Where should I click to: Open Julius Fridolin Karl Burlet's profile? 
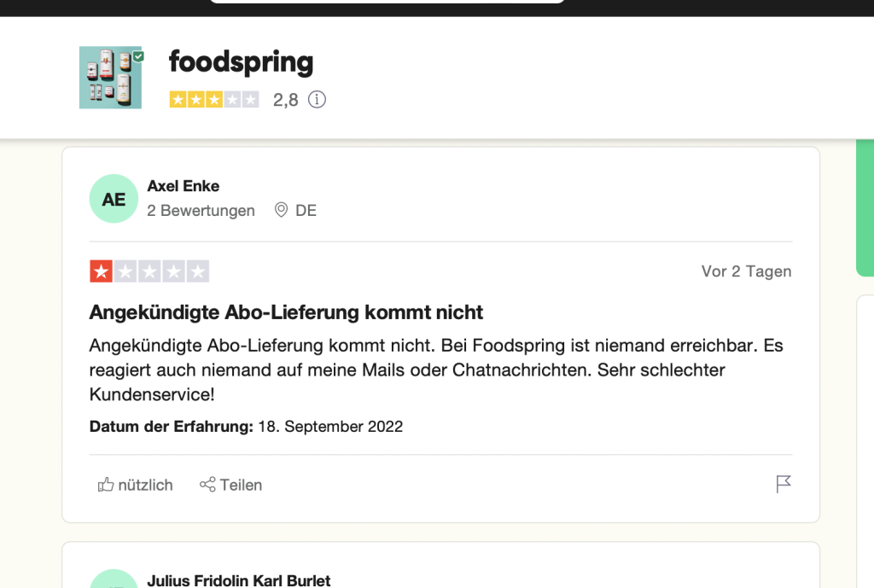click(239, 580)
